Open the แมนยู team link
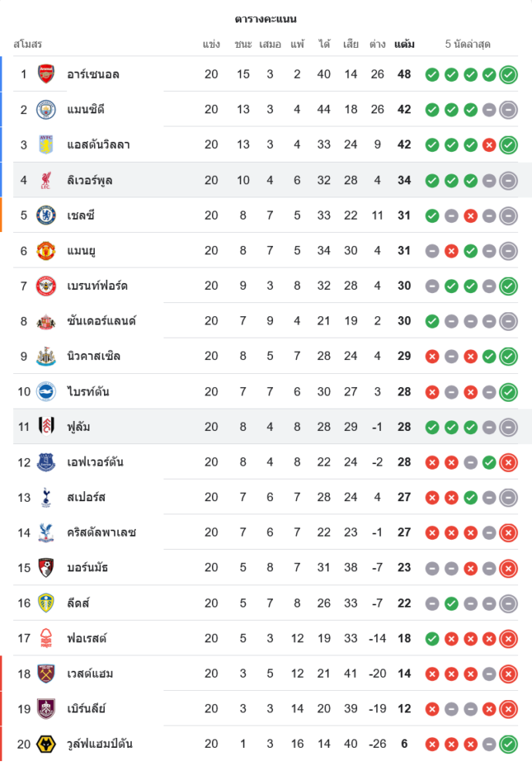 (x=81, y=251)
